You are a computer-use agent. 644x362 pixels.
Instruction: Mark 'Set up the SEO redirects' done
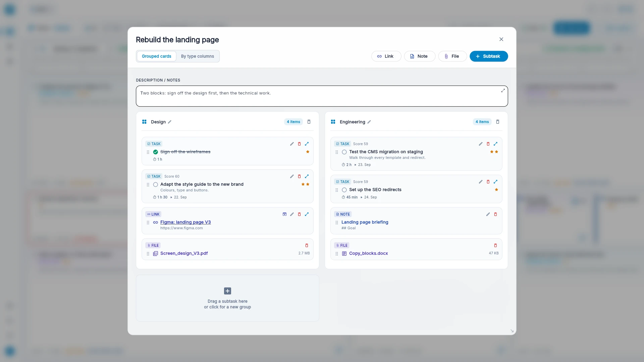click(344, 190)
